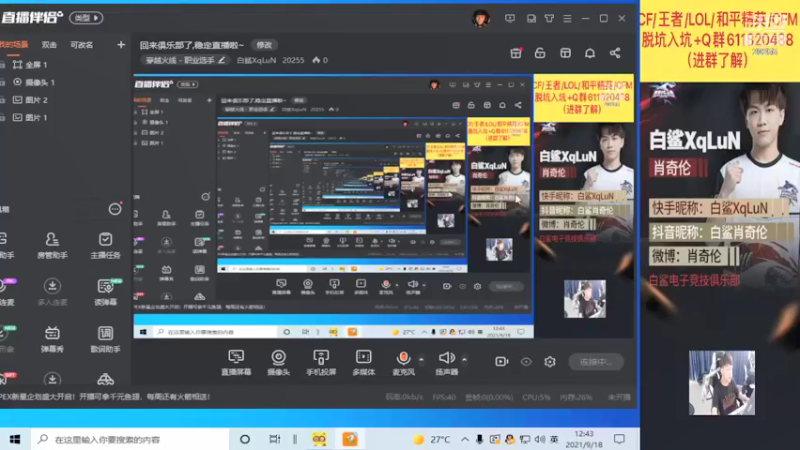Open the skin (T-shirt) icon
This screenshot has height=450, width=800.
coord(549,18)
